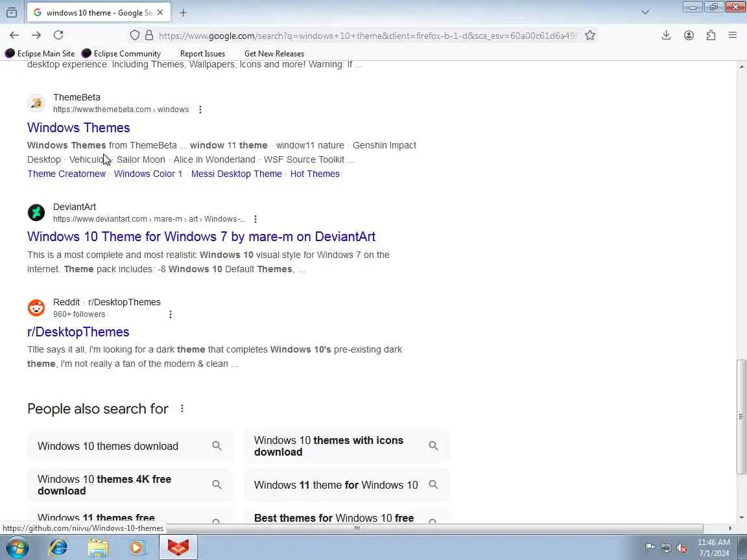Viewport: 747px width, 560px height.
Task: Open a new browser tab
Action: click(x=183, y=13)
